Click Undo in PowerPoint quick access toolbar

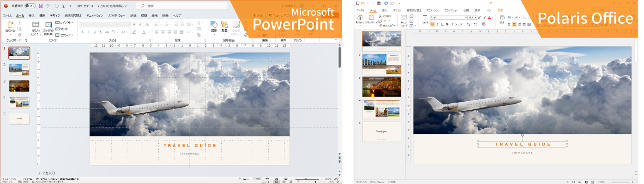[x=48, y=6]
